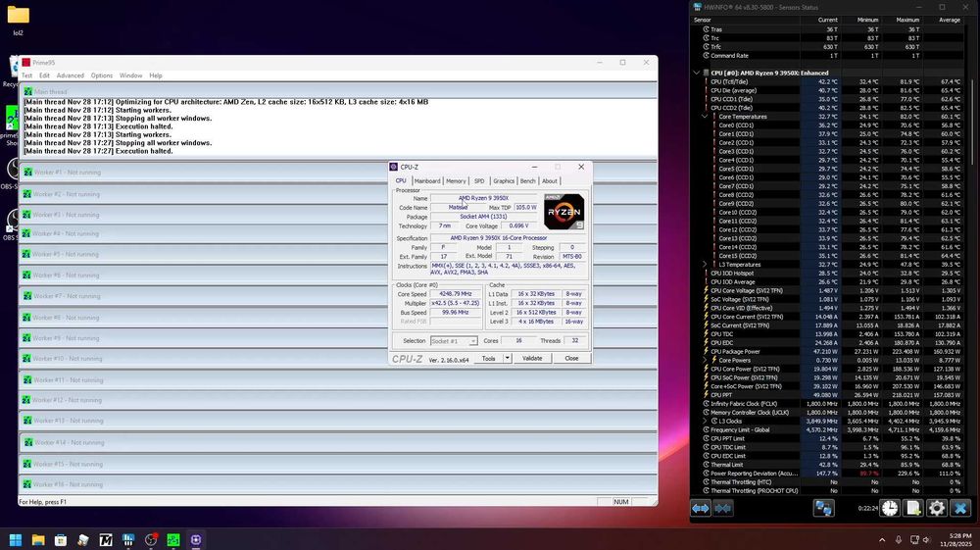The image size is (980, 550).
Task: Click CPU-Z Validate button
Action: 532,358
